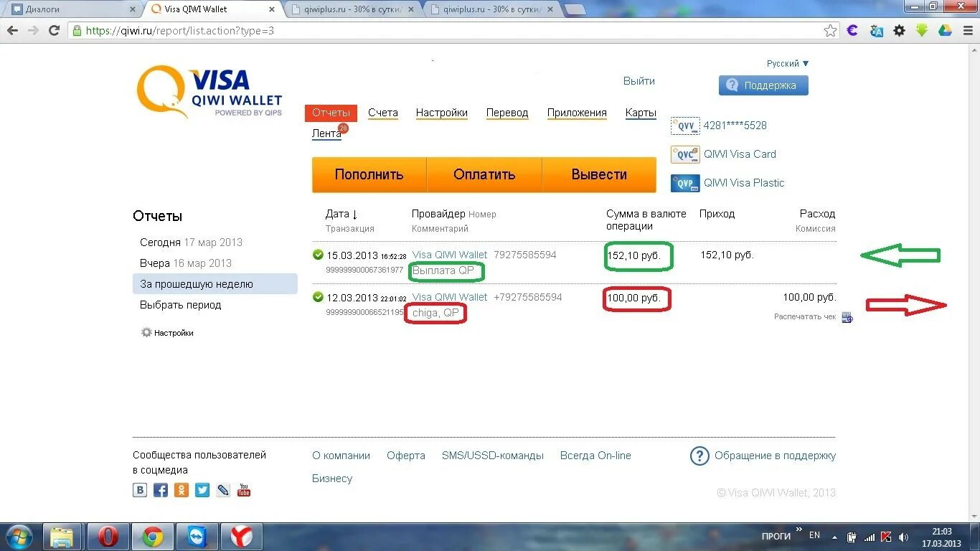Image resolution: width=980 pixels, height=551 pixels.
Task: Click the QVV virtual card icon
Action: 685,126
